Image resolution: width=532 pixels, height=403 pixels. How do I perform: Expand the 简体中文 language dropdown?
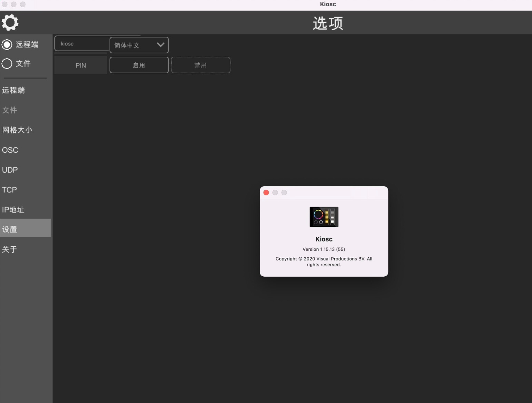tap(139, 45)
